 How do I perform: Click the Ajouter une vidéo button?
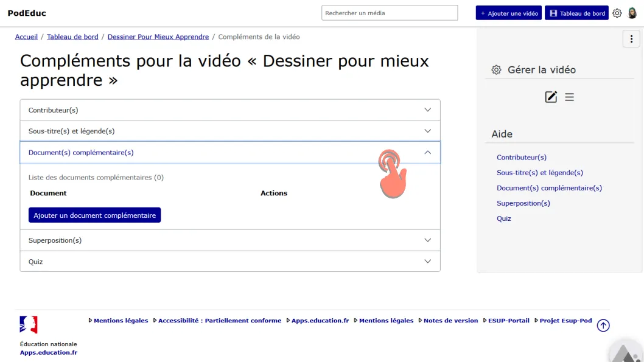tap(508, 13)
